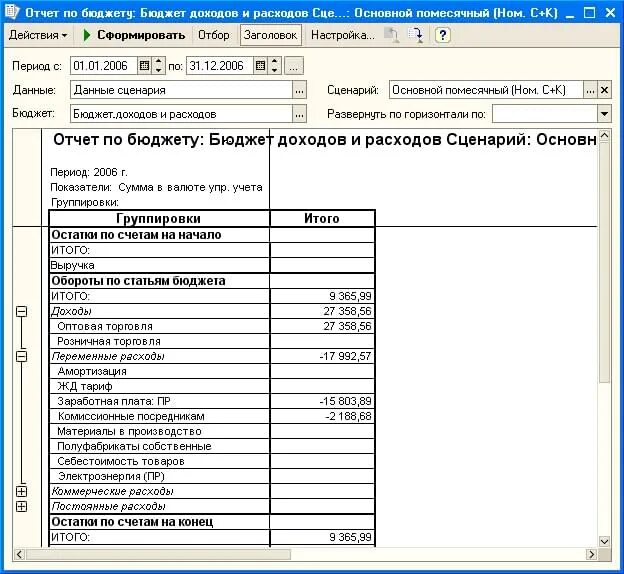The height and width of the screenshot is (574, 624).
Task: Click the restore settings icon
Action: [392, 35]
